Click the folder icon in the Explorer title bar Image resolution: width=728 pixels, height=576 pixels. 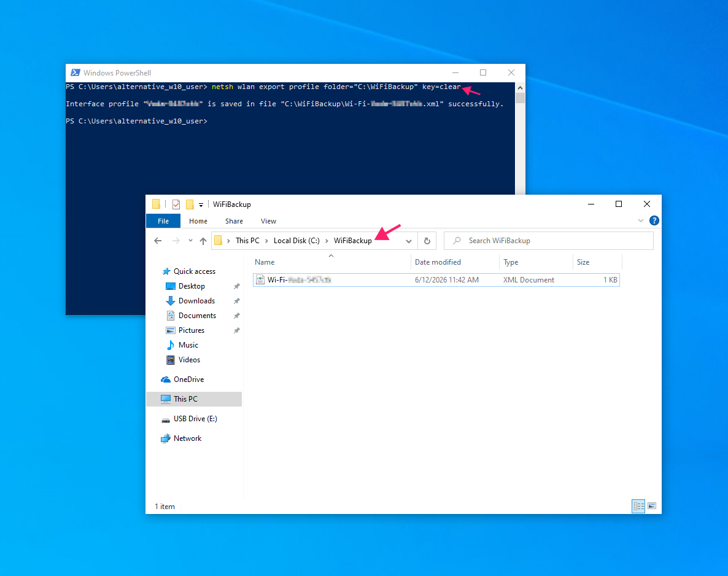point(157,204)
